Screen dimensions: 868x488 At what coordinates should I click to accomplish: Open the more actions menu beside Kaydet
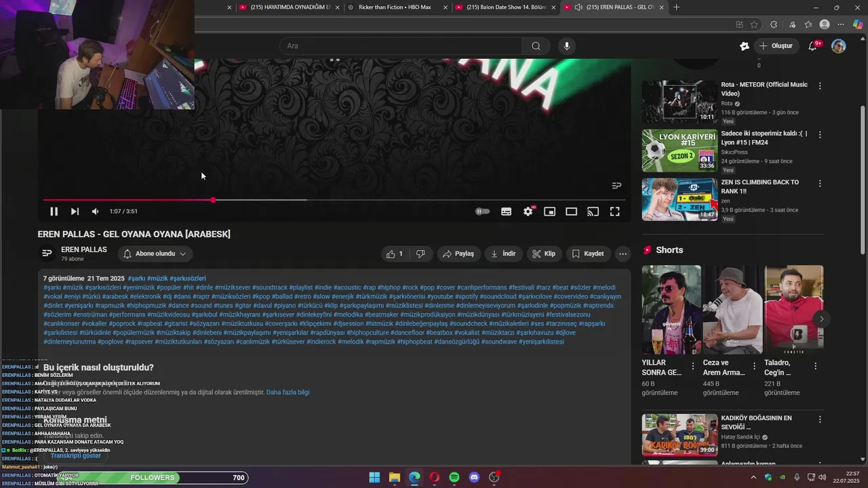click(x=623, y=253)
